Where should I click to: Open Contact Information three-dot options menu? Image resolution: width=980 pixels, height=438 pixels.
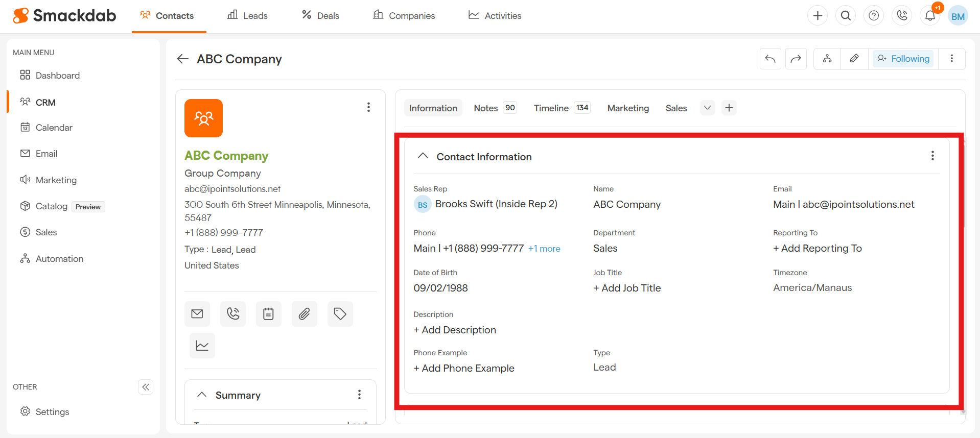[x=932, y=156]
